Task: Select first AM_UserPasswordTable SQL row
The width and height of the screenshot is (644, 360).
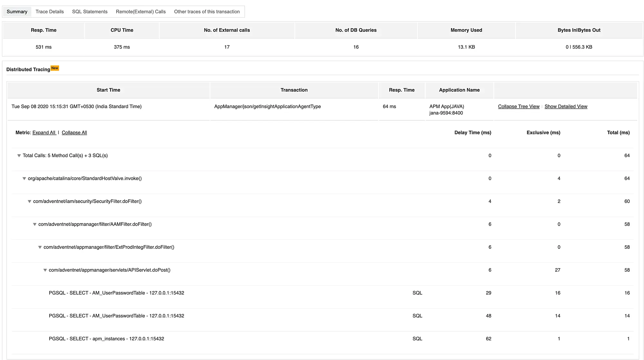Action: [116, 293]
